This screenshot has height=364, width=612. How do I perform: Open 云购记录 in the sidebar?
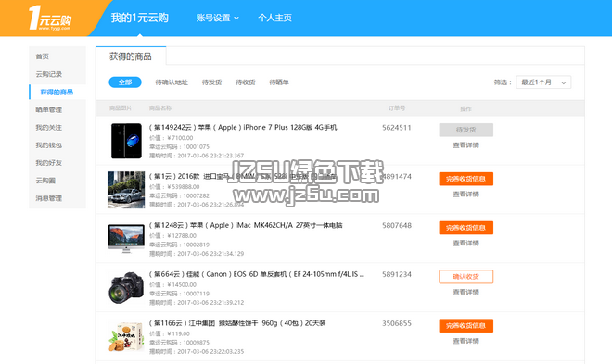pos(49,74)
